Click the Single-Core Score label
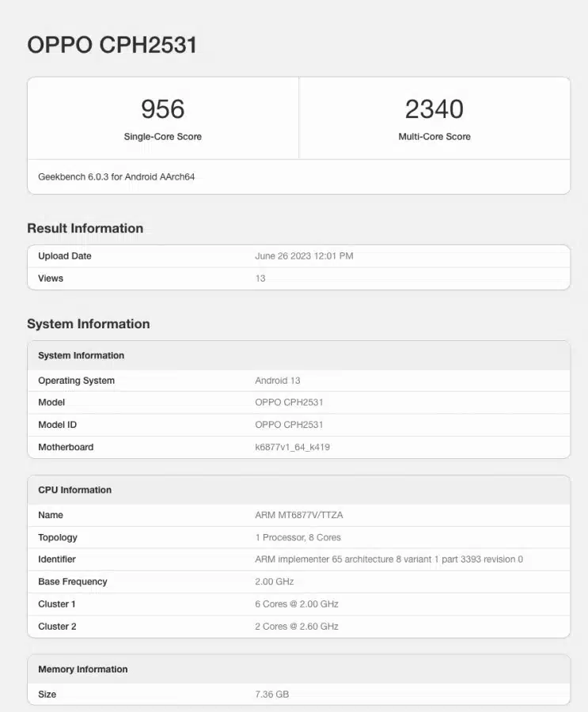Viewport: 588px width, 712px height. pyautogui.click(x=162, y=137)
